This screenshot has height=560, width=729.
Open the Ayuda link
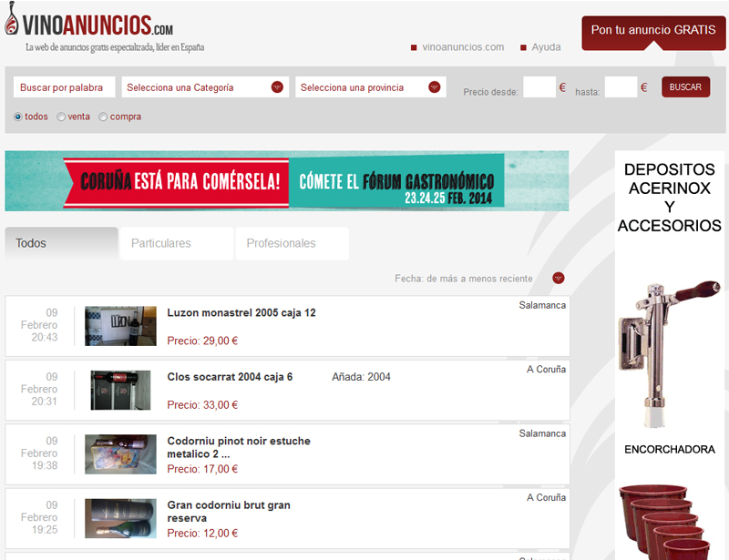546,47
